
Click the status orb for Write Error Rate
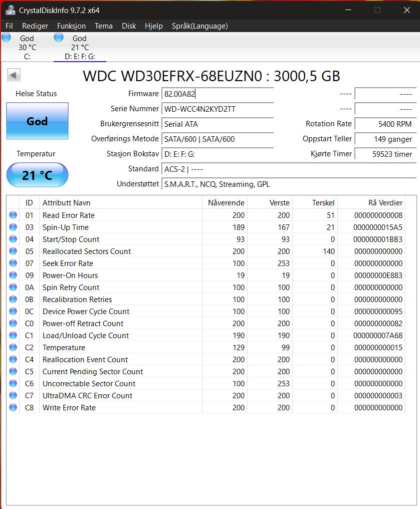pyautogui.click(x=13, y=407)
